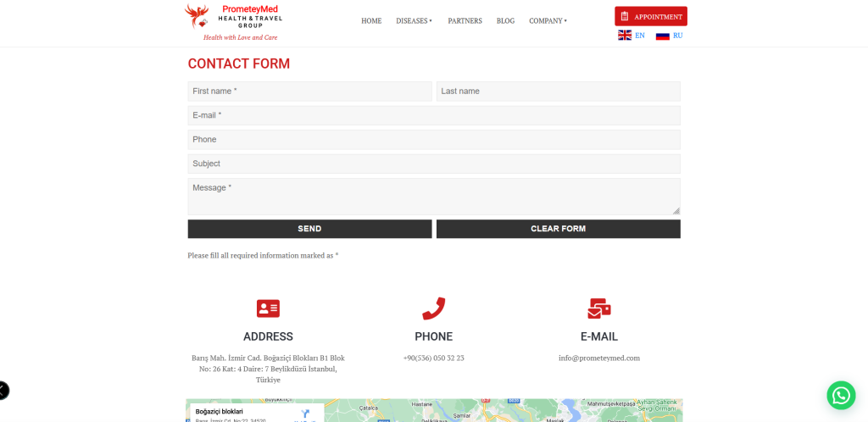Viewport: 868px width, 422px height.
Task: Expand the Company dropdown menu
Action: pyautogui.click(x=548, y=20)
